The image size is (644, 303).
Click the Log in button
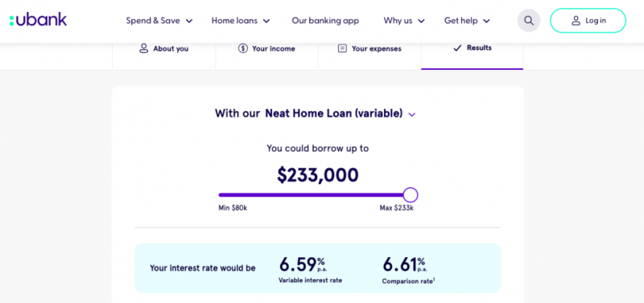(x=588, y=21)
